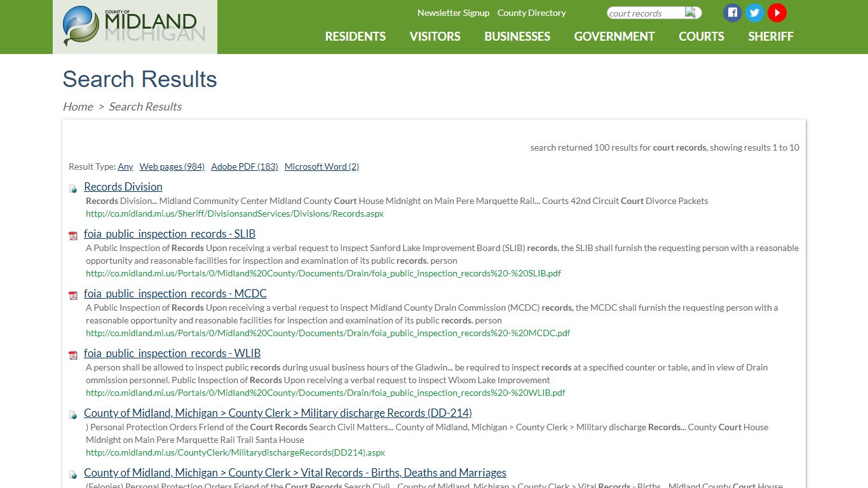Viewport: 868px width, 488px height.
Task: Open foia_public_inspection_records - SLIB result
Action: point(170,234)
